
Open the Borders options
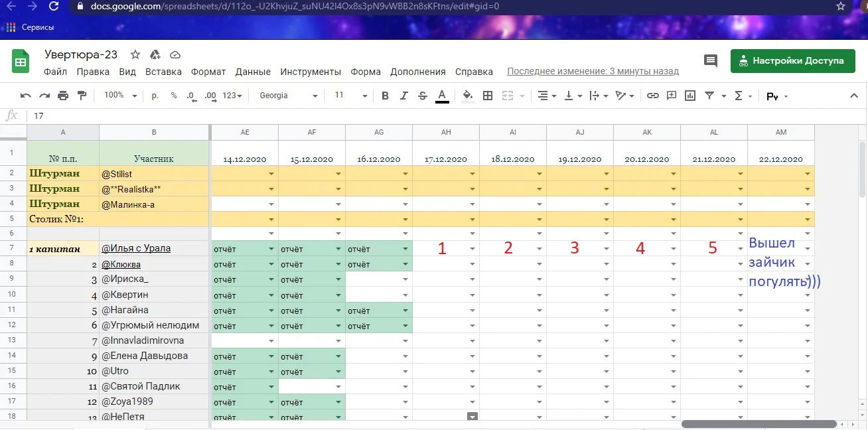pyautogui.click(x=488, y=95)
